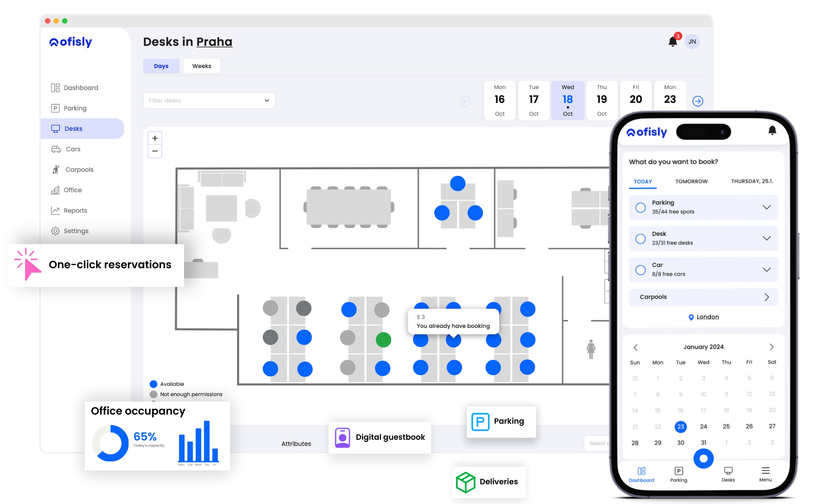This screenshot has width=838, height=504.
Task: Switch to the Days view tab
Action: coord(161,66)
